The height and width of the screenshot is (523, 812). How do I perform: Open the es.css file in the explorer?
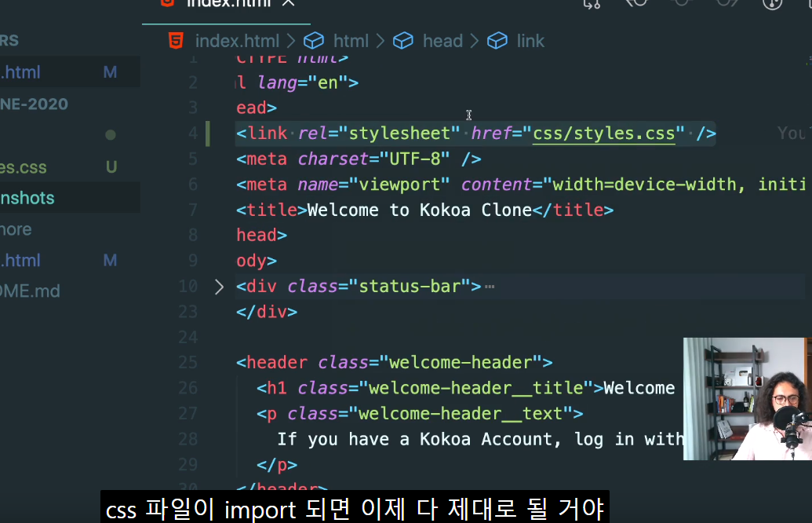click(24, 167)
